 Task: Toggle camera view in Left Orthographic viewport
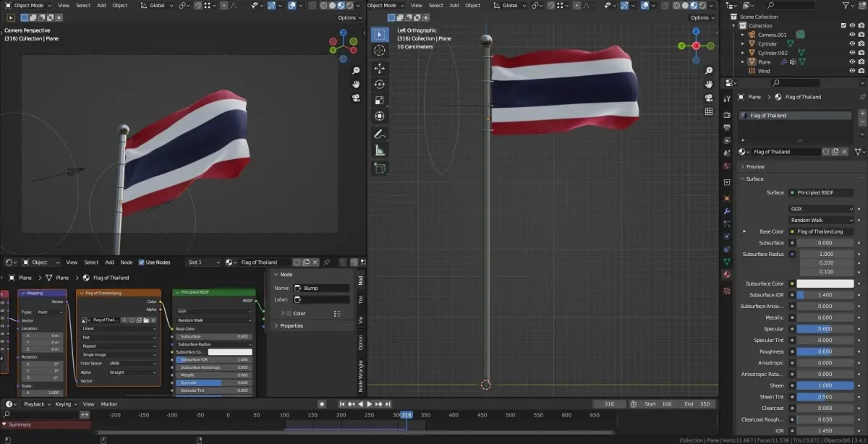709,98
